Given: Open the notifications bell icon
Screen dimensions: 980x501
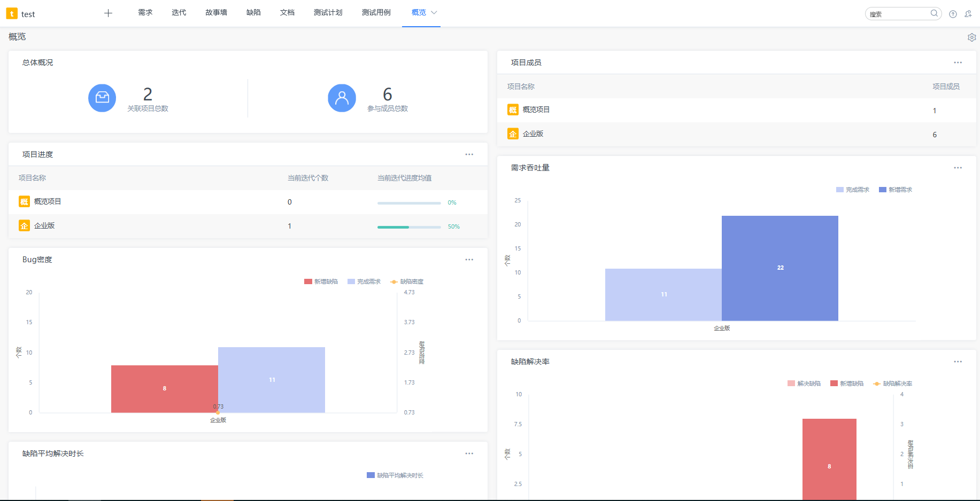Looking at the screenshot, I should click(x=968, y=14).
